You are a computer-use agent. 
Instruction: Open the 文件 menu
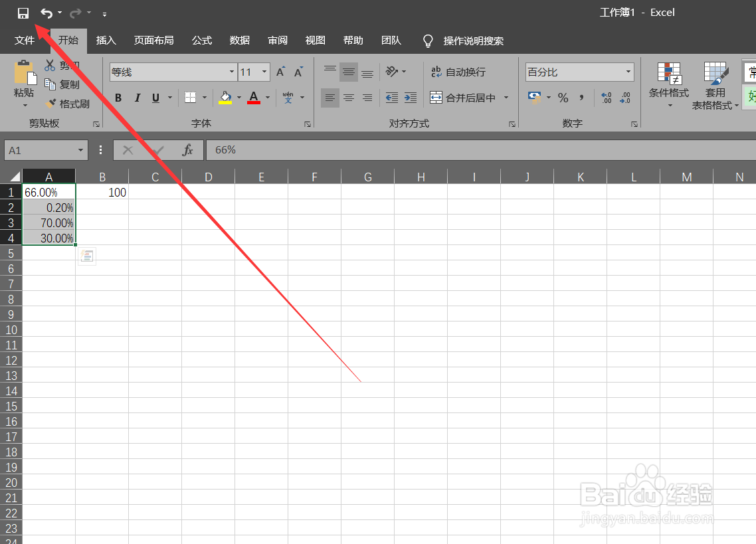tap(24, 41)
